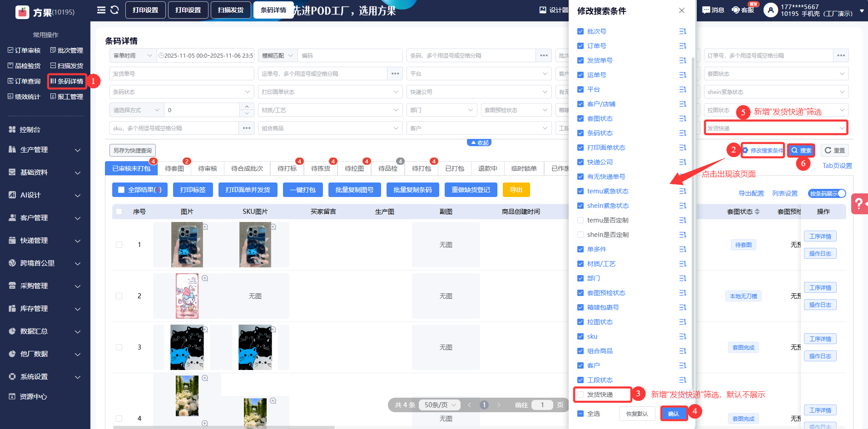Screen dimensions: 868x429
Task: Click the refresh icon in the top bar
Action: click(114, 10)
